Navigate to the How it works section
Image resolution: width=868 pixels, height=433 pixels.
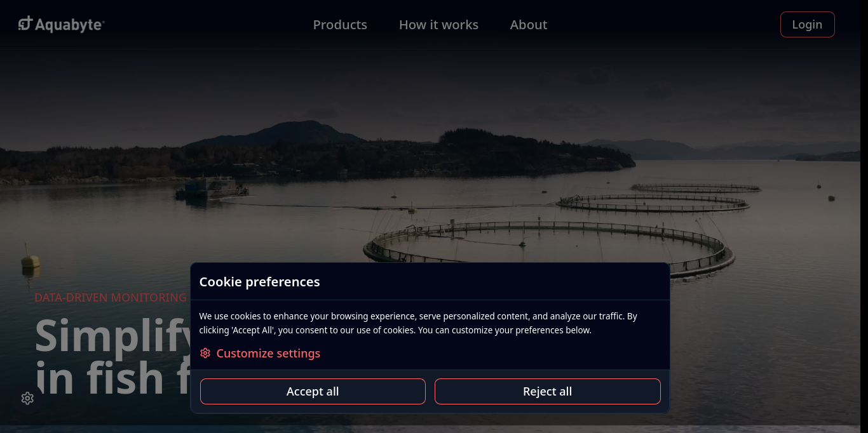[438, 24]
